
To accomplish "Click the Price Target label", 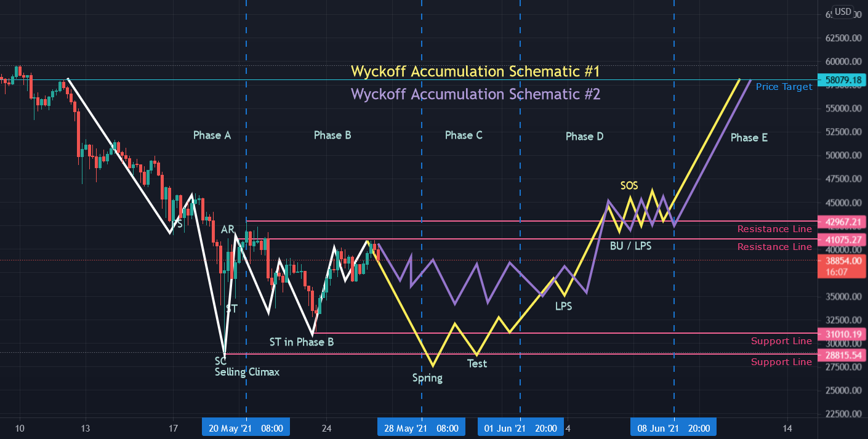I will tap(784, 86).
